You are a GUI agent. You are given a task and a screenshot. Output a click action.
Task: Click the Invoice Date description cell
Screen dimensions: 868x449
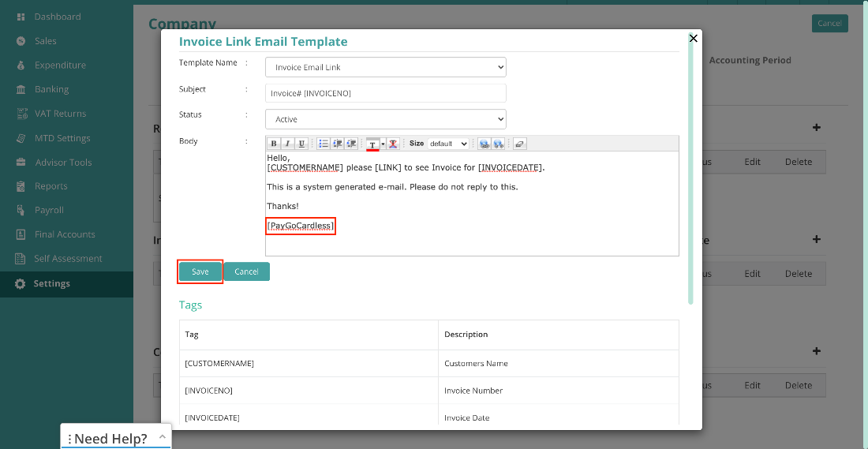coord(559,417)
